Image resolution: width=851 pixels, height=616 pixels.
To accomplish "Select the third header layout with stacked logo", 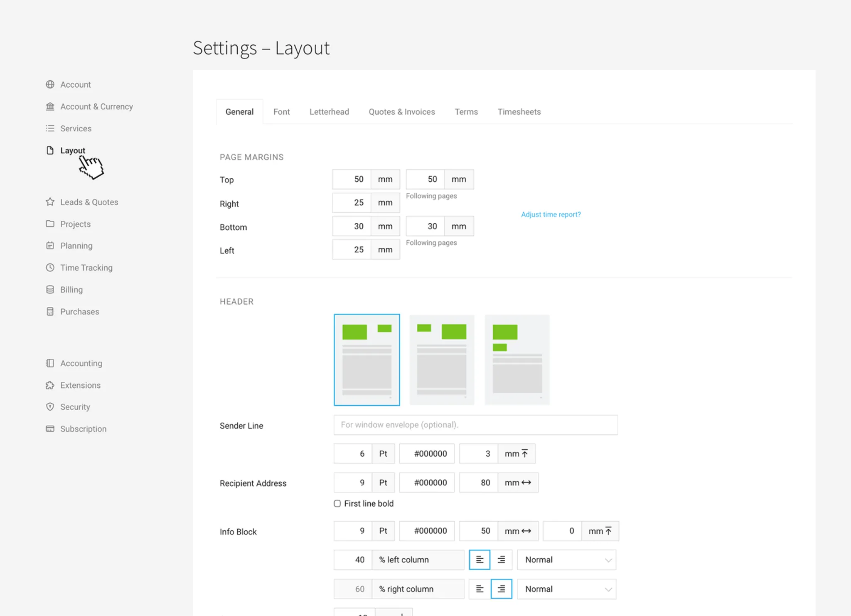I will tap(517, 360).
